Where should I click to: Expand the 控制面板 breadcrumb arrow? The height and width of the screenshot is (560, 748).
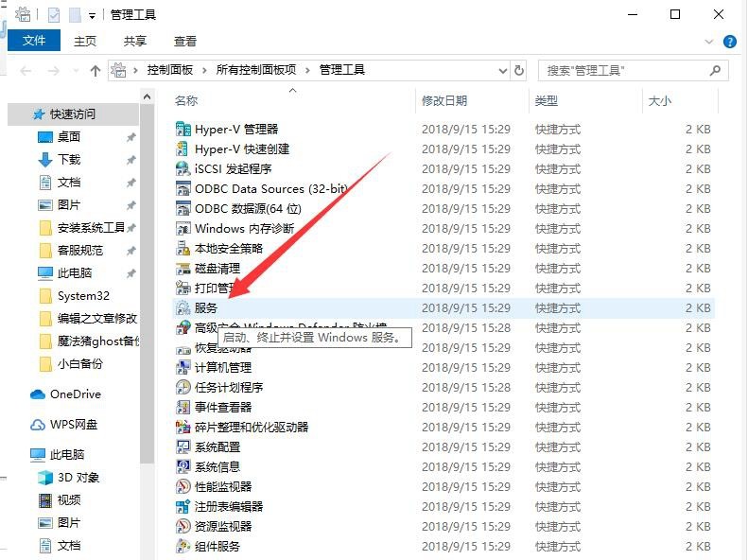[x=204, y=71]
